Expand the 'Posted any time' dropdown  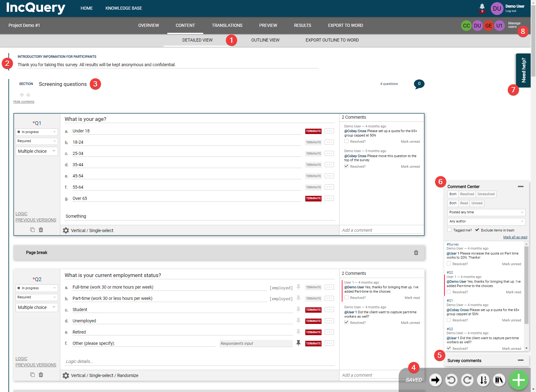(x=486, y=212)
